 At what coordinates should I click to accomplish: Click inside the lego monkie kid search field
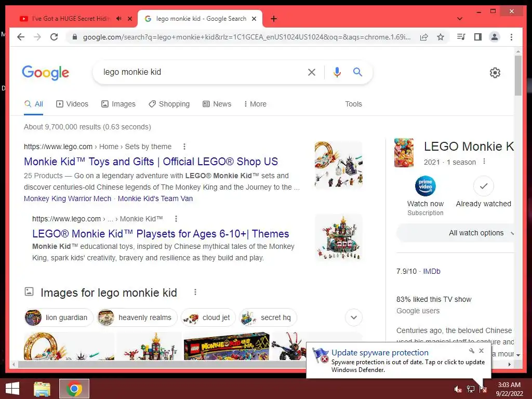click(200, 72)
